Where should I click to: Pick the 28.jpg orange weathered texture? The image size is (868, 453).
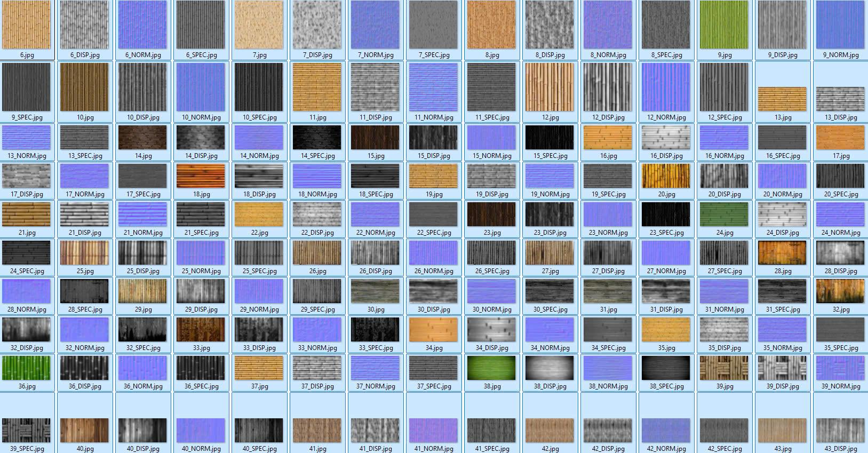tap(782, 253)
